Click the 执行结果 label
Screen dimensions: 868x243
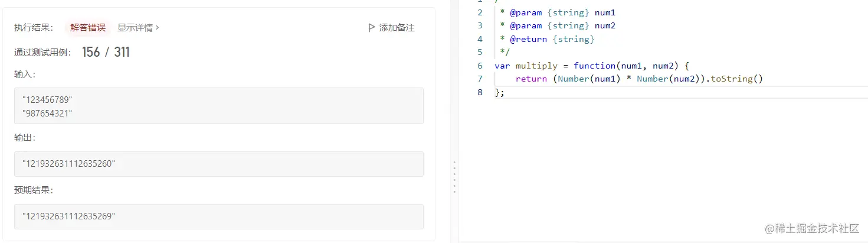click(34, 27)
